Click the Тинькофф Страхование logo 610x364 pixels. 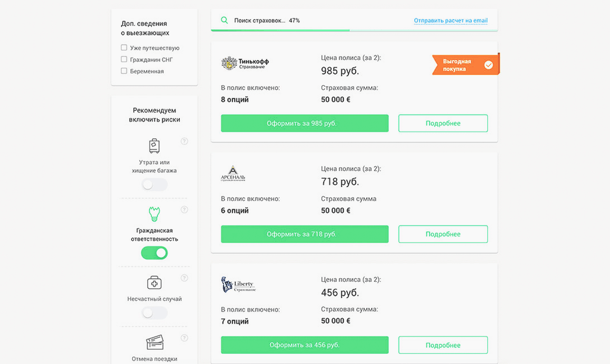245,63
